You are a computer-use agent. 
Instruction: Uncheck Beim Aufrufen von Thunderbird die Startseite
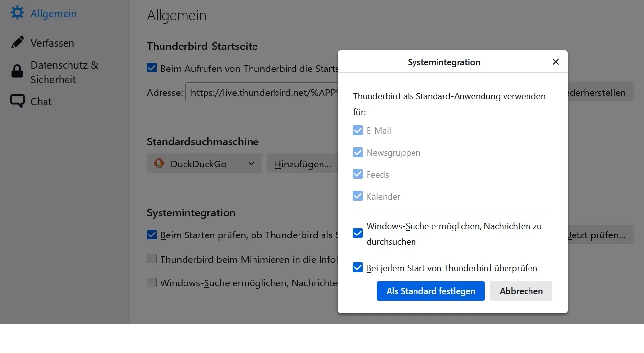point(152,68)
